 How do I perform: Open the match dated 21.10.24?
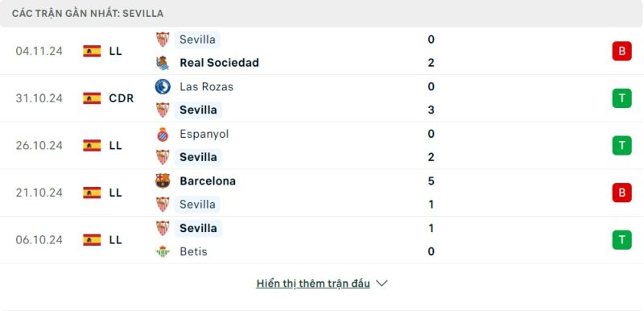click(322, 193)
